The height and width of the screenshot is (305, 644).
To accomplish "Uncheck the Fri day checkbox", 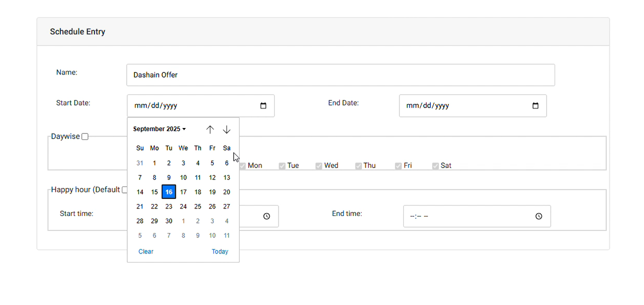I will click(x=398, y=165).
